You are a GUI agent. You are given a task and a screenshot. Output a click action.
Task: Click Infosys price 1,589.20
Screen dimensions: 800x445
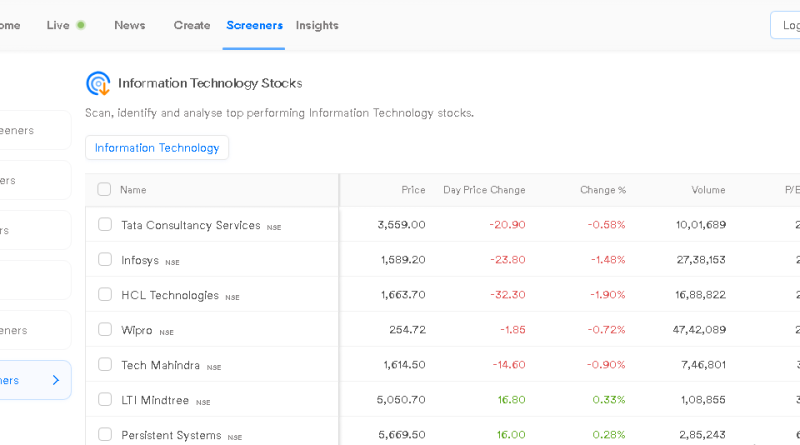[x=403, y=260]
